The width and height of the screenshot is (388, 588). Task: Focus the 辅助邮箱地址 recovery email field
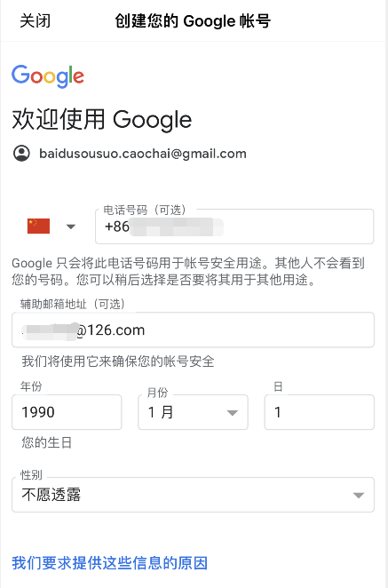point(193,330)
